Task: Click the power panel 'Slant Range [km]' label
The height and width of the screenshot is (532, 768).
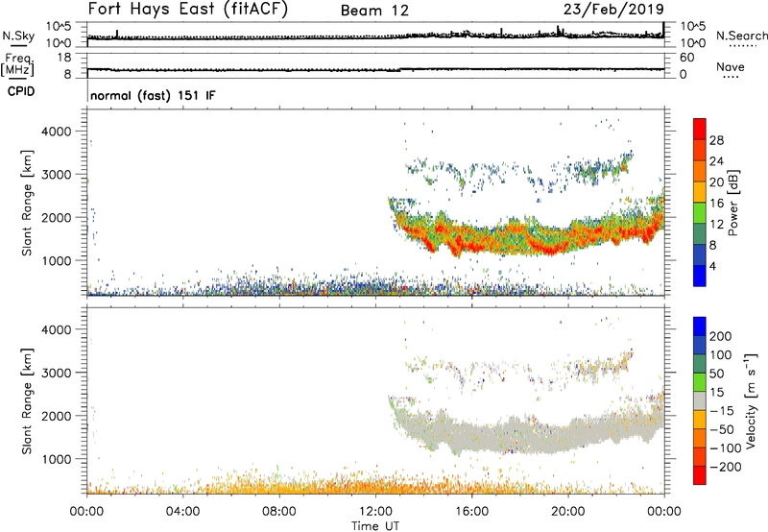Action: click(x=27, y=203)
